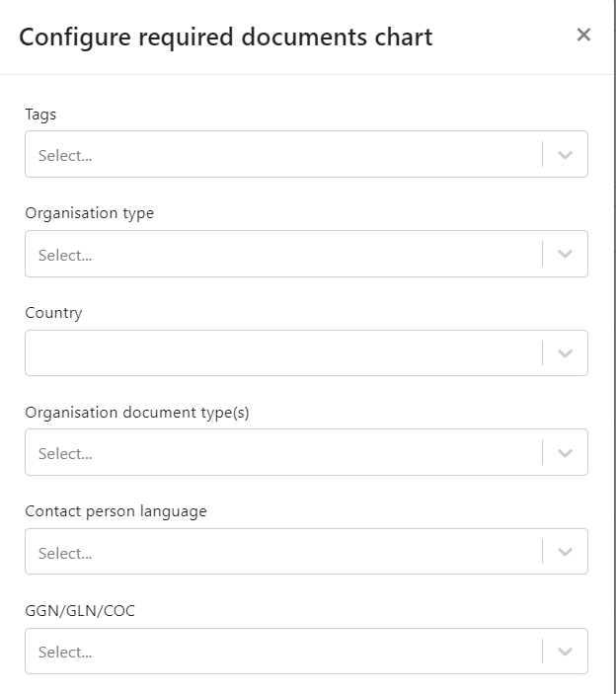Click the Country label text
The width and height of the screenshot is (616, 694).
(53, 313)
